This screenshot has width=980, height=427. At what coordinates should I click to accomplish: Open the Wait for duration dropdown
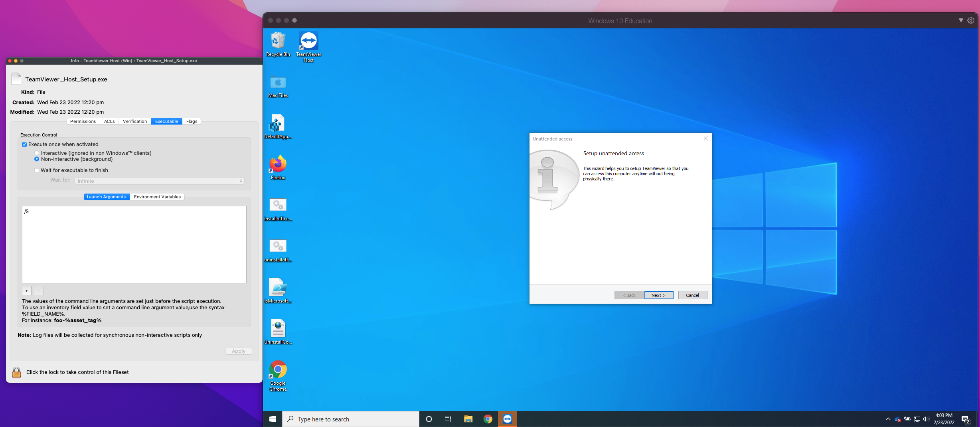[158, 180]
